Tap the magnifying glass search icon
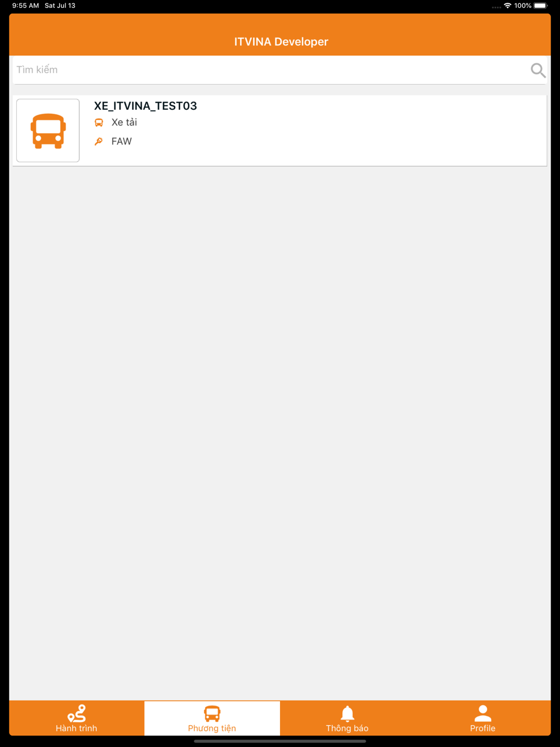Image resolution: width=560 pixels, height=747 pixels. pyautogui.click(x=538, y=70)
